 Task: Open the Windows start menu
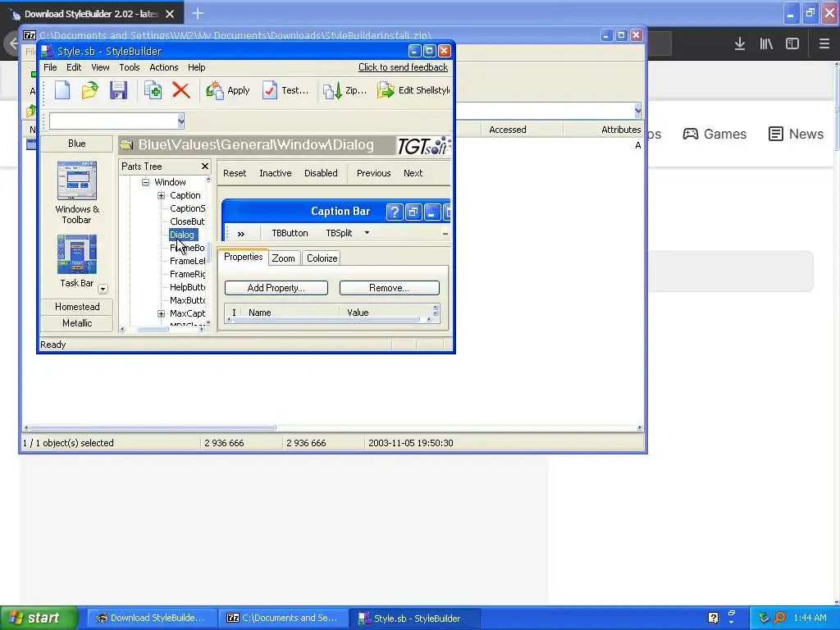(39, 619)
